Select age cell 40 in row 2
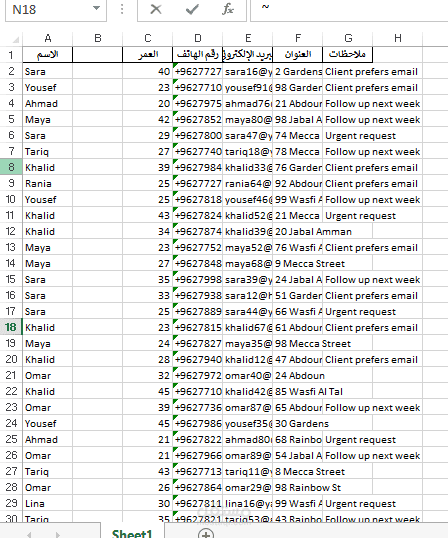This screenshot has width=448, height=538. [148, 71]
